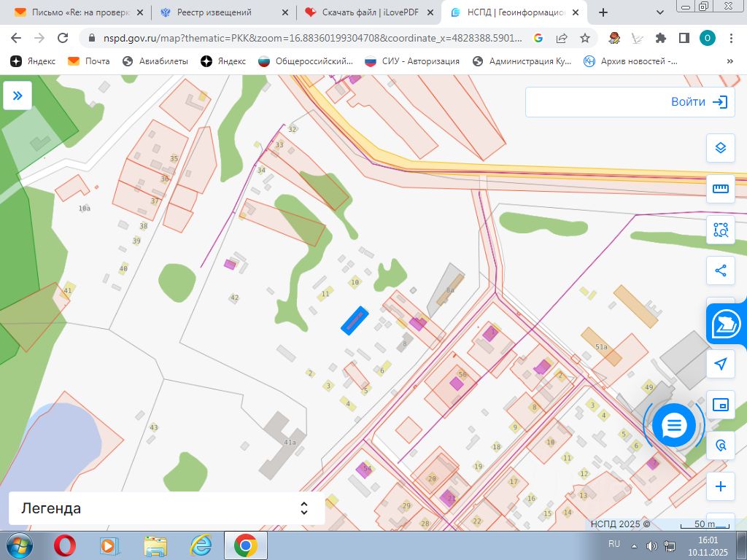Open the volume control in tray

pyautogui.click(x=651, y=546)
